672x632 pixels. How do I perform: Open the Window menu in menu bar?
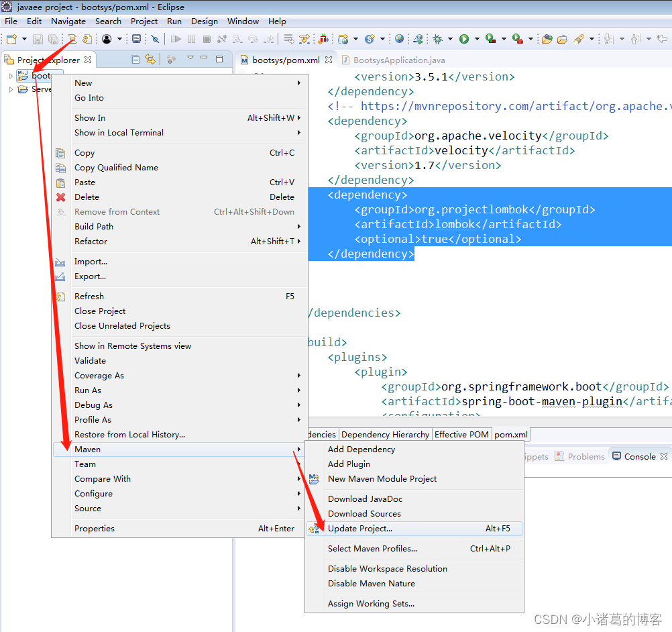coord(243,21)
